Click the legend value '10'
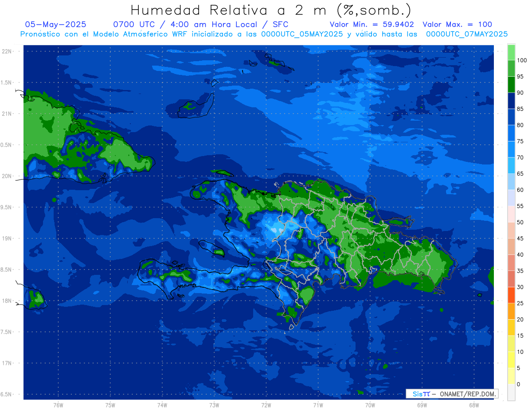 tap(520, 352)
